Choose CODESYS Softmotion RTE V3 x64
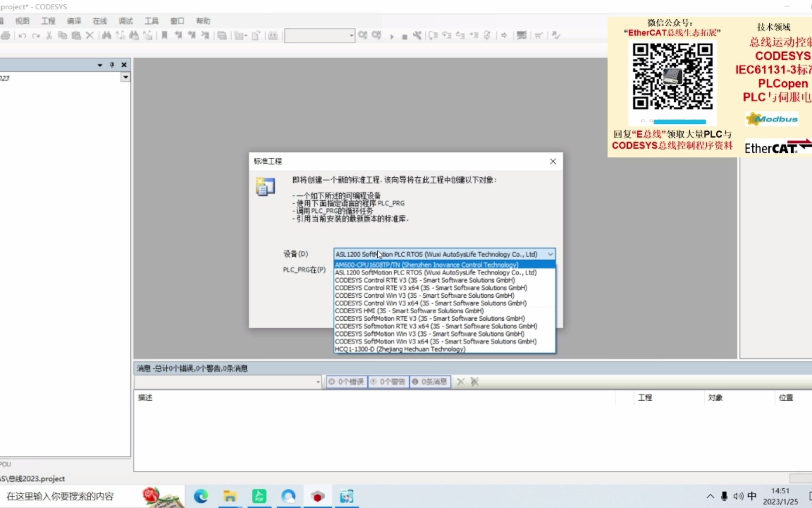The width and height of the screenshot is (812, 508). click(445, 326)
